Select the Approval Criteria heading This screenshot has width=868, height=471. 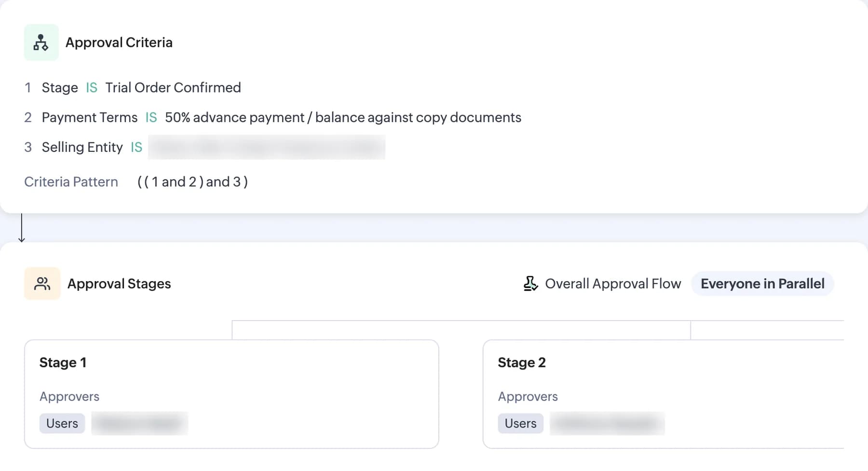click(x=119, y=42)
